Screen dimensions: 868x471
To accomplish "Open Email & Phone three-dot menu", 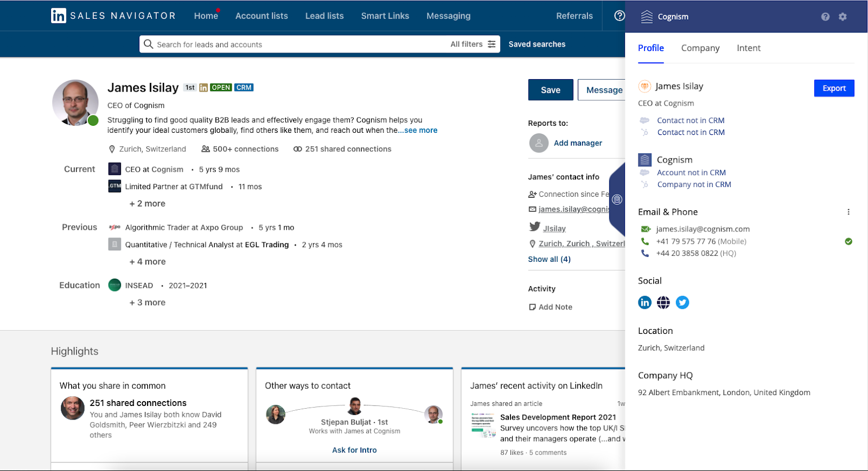I will click(848, 212).
